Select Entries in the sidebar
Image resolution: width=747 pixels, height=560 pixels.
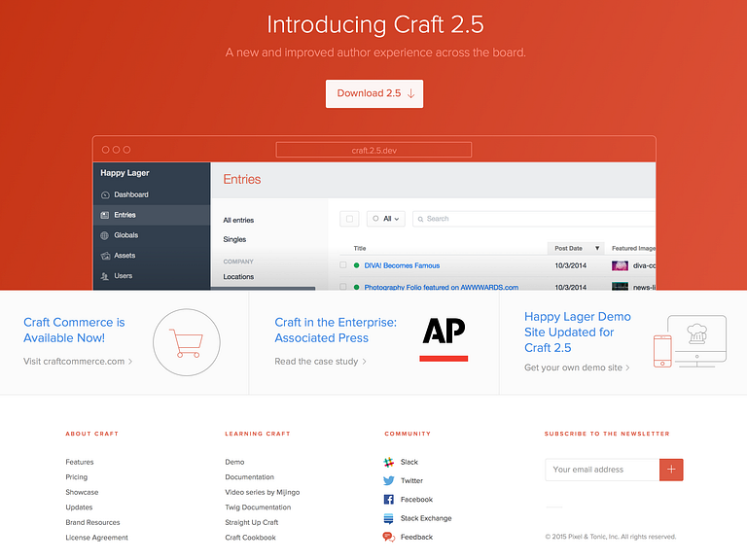tap(152, 215)
